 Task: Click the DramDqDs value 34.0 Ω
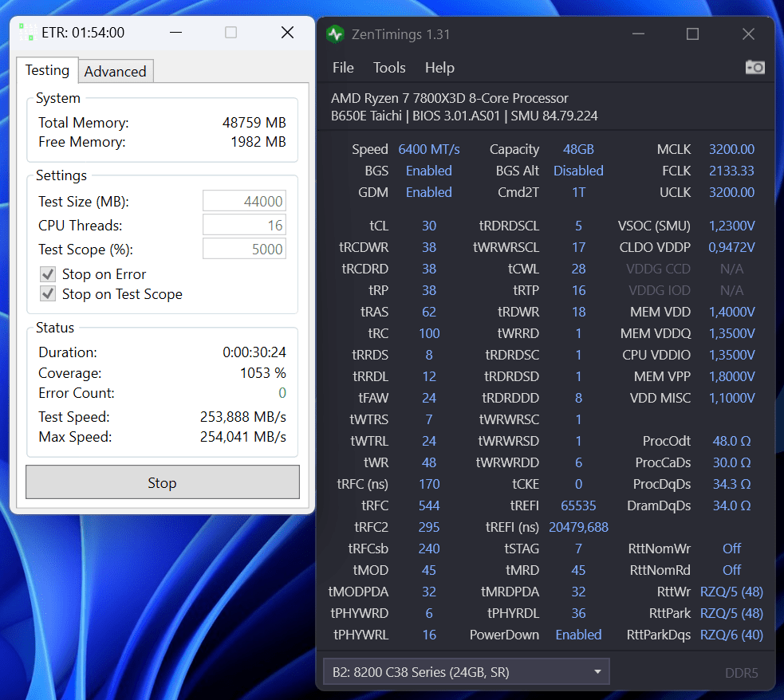(x=731, y=505)
